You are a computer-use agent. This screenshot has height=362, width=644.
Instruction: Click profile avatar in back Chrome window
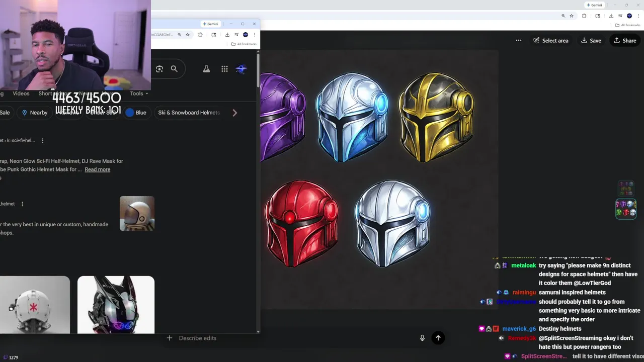(629, 16)
